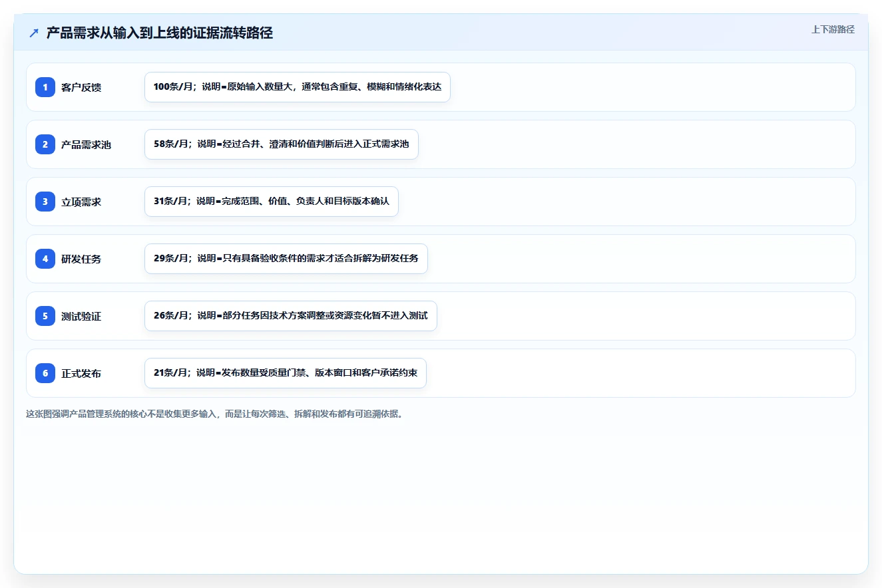Open the 21条/月 description box

coord(286,373)
